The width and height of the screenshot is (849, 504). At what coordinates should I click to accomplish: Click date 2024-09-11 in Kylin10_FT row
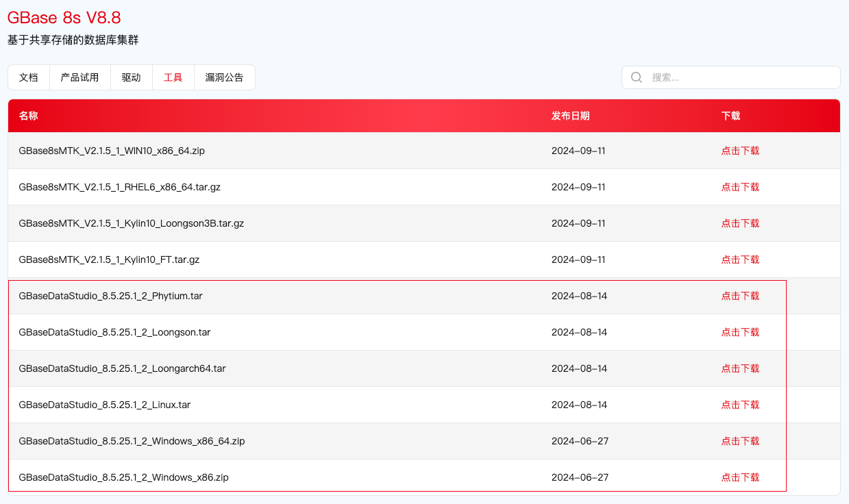click(x=578, y=260)
